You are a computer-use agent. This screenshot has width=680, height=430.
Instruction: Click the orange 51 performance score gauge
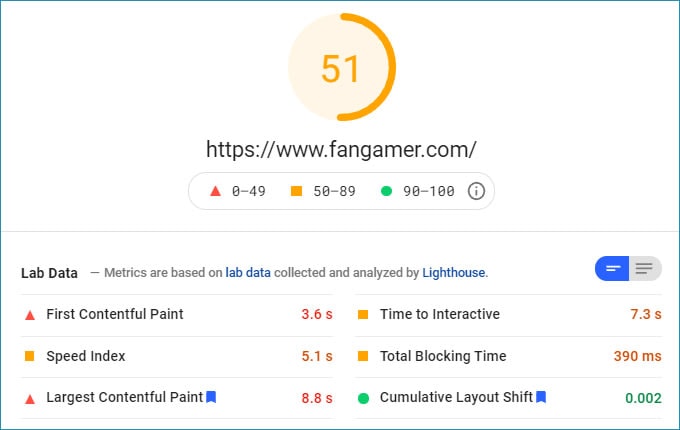click(x=341, y=67)
